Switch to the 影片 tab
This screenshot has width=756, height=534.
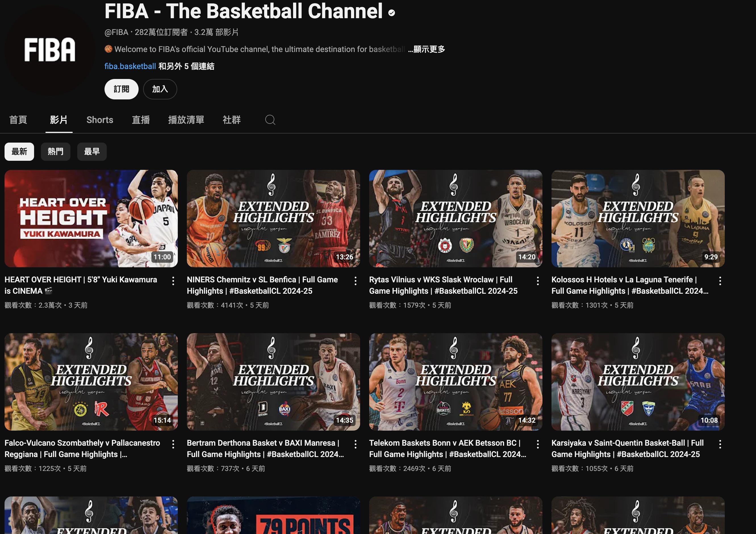click(x=59, y=120)
